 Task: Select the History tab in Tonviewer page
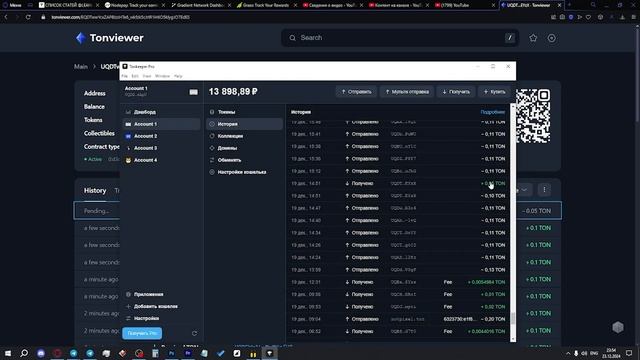coord(95,191)
